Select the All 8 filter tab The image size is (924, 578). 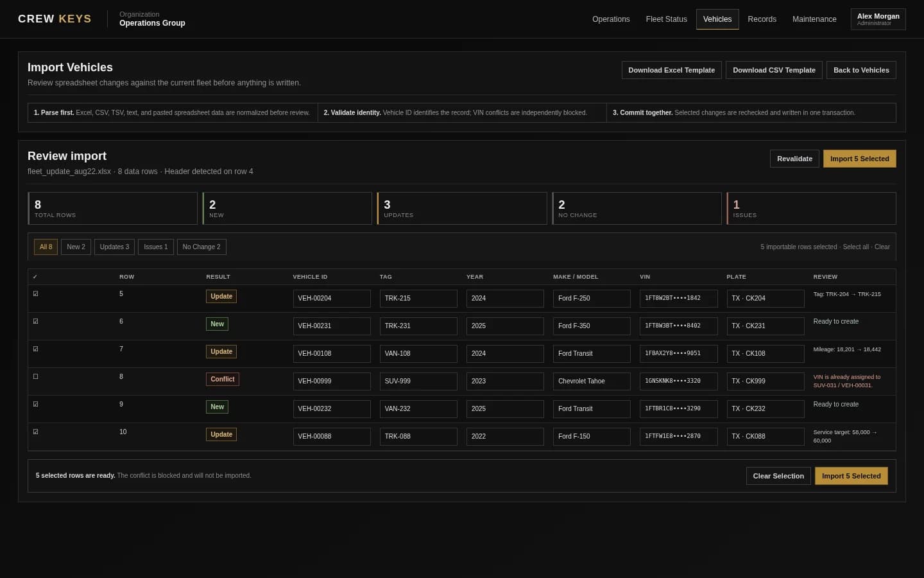pos(46,247)
